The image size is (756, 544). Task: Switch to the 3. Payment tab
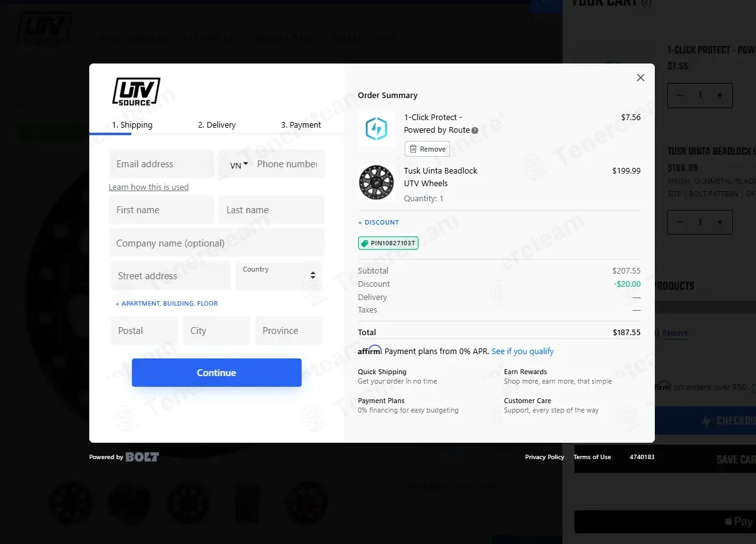[301, 125]
